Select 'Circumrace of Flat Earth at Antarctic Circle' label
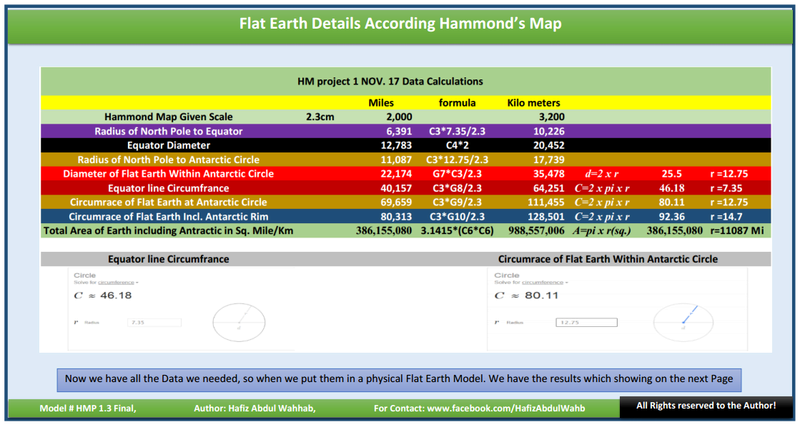The image size is (800, 430). pos(168,202)
